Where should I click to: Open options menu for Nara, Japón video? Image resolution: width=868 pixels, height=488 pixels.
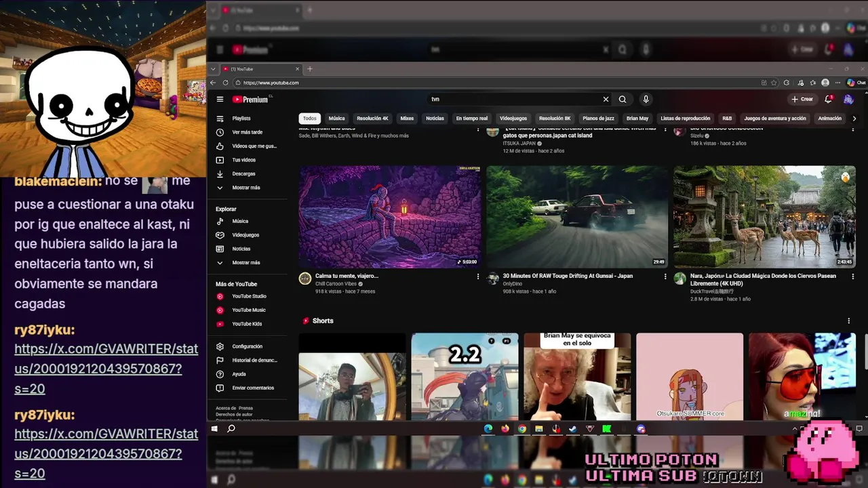point(852,277)
